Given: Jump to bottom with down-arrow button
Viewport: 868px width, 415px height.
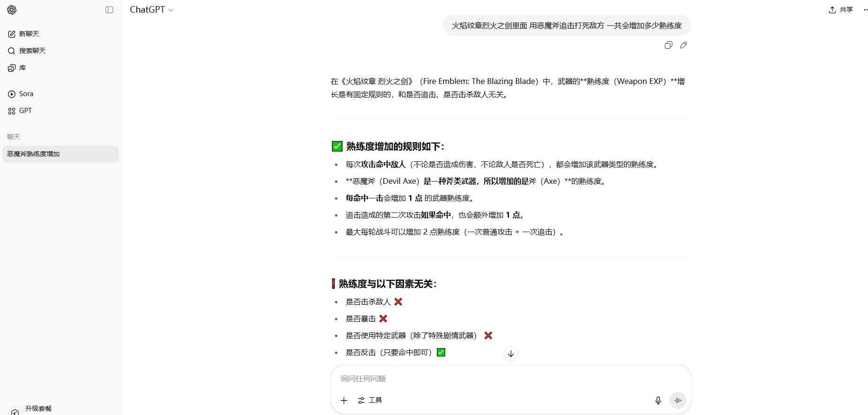Looking at the screenshot, I should pos(511,354).
